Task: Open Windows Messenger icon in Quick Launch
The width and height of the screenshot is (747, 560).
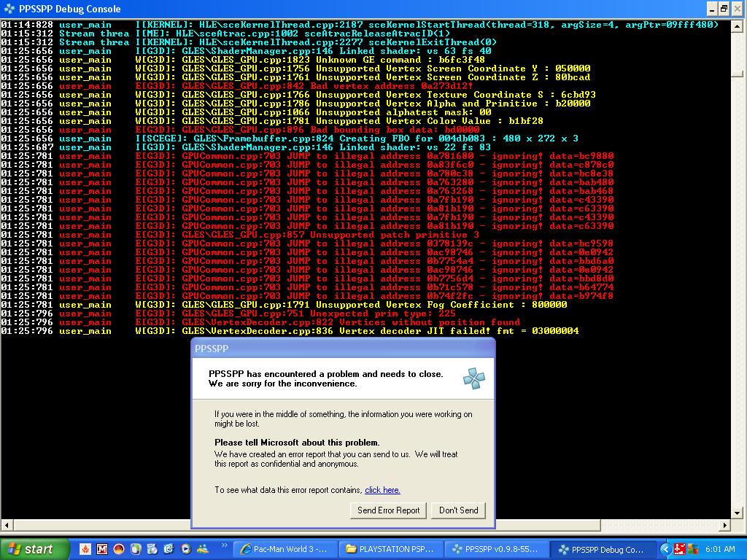Action: click(x=202, y=549)
